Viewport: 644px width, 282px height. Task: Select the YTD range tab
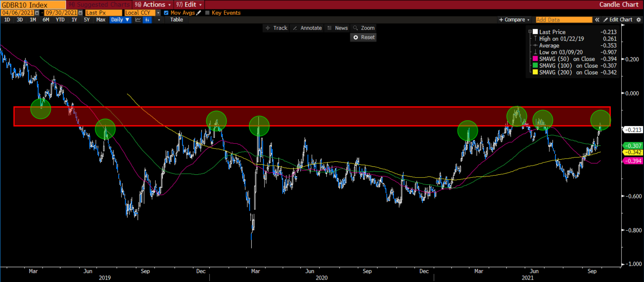tap(60, 20)
